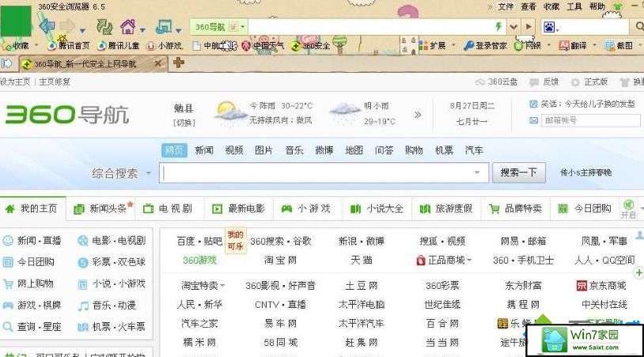
Task: Select the 网页 search tab
Action: 174,150
